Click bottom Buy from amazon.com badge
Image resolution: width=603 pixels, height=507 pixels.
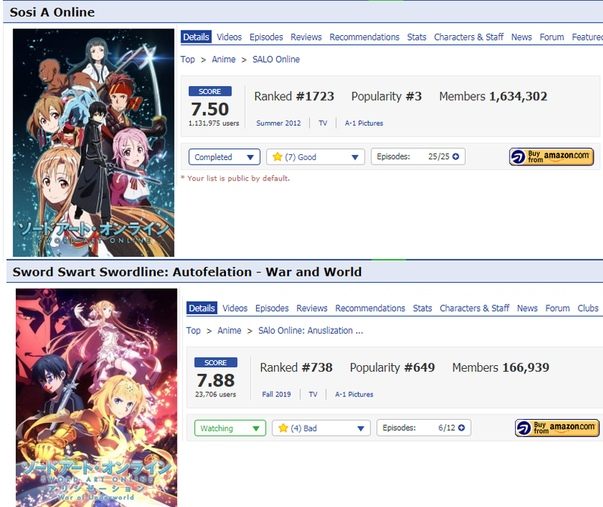557,428
